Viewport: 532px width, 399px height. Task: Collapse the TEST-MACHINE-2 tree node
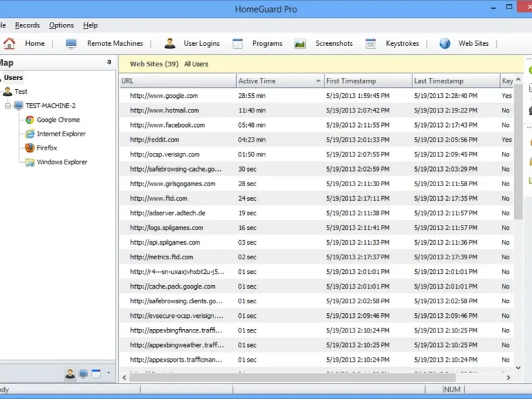click(x=8, y=106)
